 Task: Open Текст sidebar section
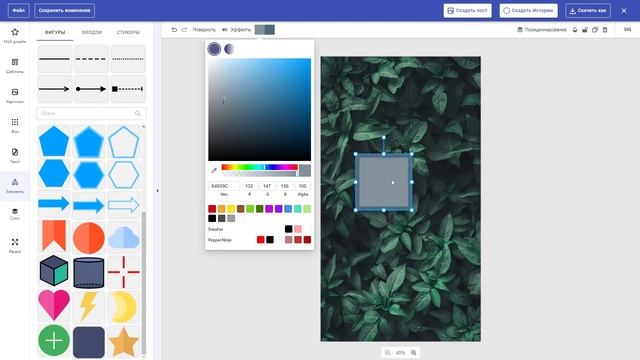click(x=15, y=156)
